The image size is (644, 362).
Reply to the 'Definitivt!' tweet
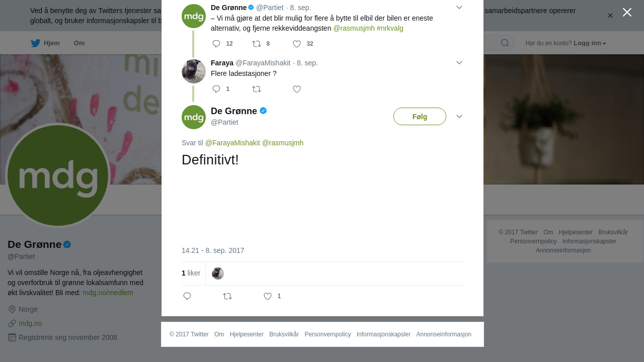[187, 296]
